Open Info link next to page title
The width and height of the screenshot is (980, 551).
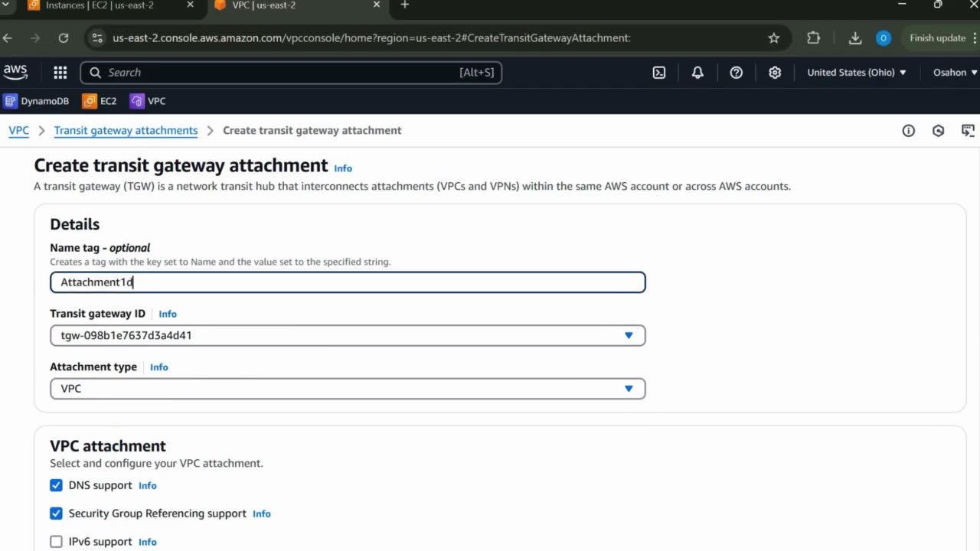(343, 168)
